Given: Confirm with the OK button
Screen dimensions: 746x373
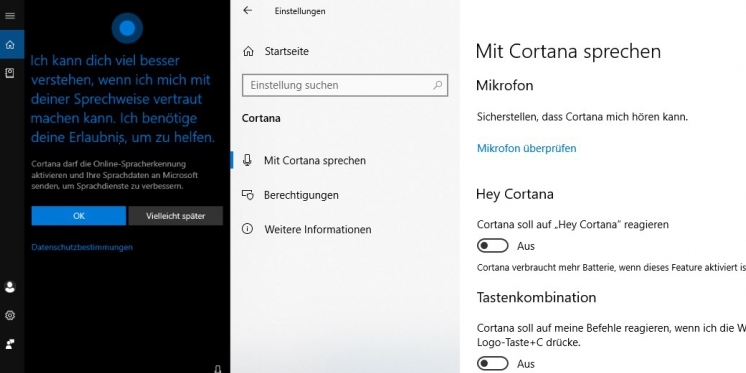Looking at the screenshot, I should [79, 216].
